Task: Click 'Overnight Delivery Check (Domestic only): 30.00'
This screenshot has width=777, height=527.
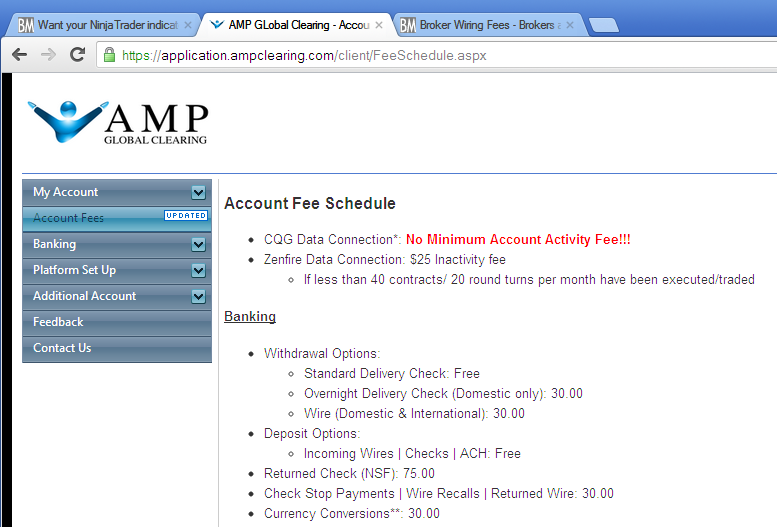Action: 444,394
